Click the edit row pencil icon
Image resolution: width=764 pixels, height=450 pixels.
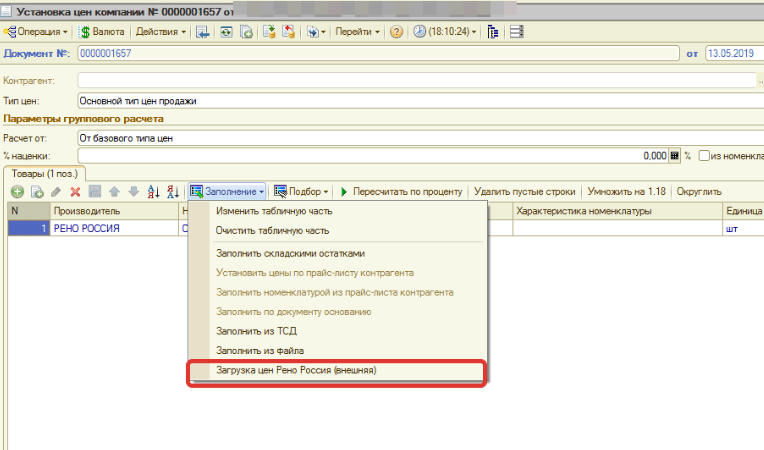pyautogui.click(x=56, y=192)
